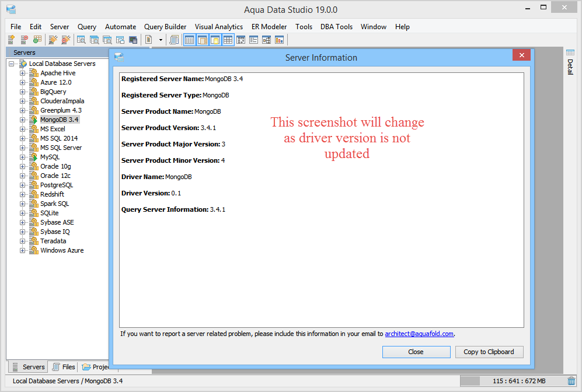Click the Server Information dialog icon

click(x=119, y=57)
